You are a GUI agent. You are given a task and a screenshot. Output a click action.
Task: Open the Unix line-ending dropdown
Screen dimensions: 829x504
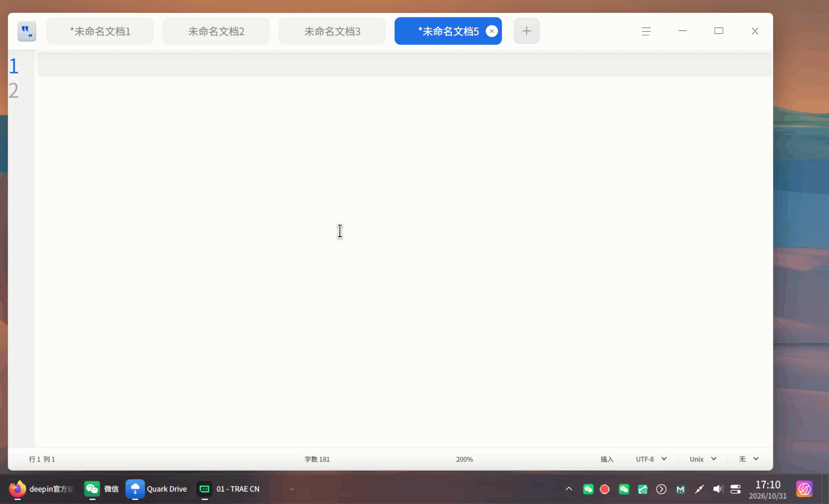(703, 459)
